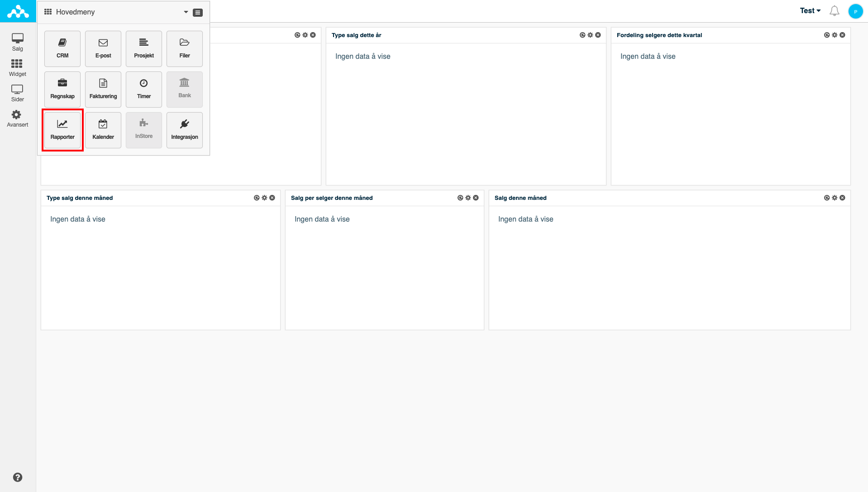Open the notifications bell

coord(834,11)
